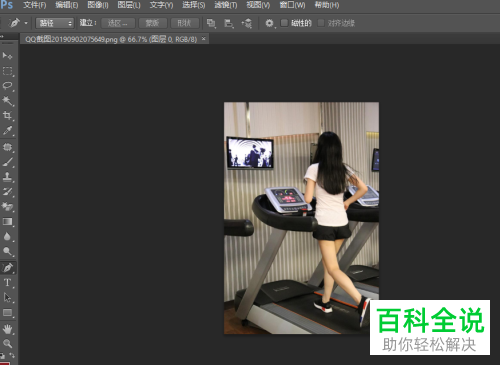Screen dimensions: 500x365
Task: Open the 图层(L) menu
Action: [129, 5]
